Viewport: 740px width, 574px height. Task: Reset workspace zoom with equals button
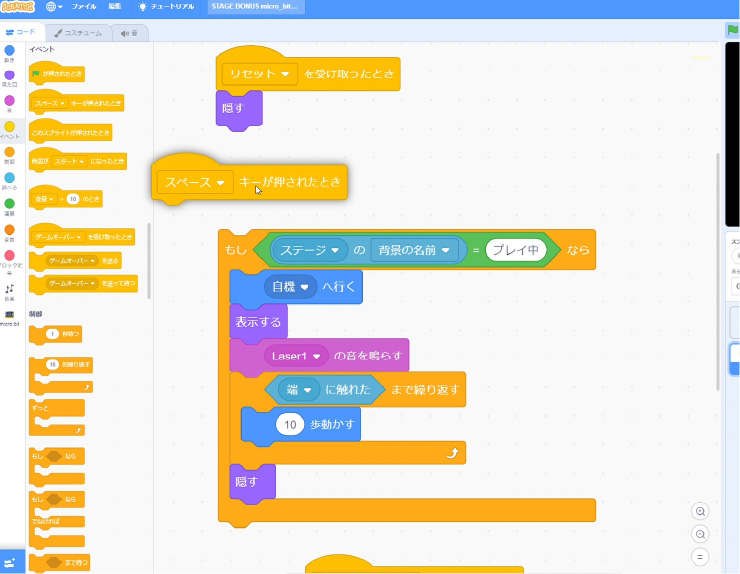(700, 557)
